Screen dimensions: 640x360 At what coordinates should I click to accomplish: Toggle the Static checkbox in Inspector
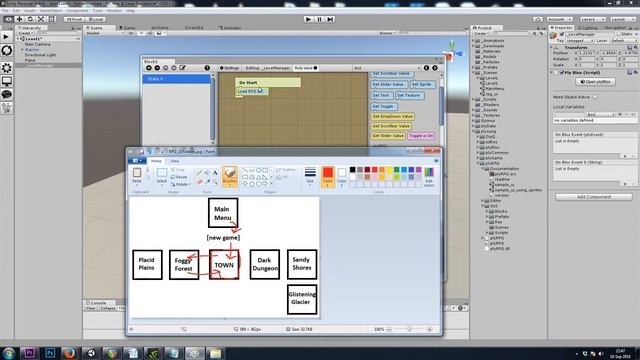click(619, 34)
